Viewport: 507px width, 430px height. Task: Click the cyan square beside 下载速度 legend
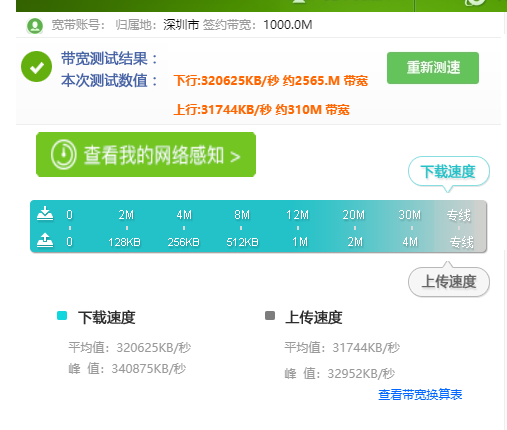coord(62,315)
